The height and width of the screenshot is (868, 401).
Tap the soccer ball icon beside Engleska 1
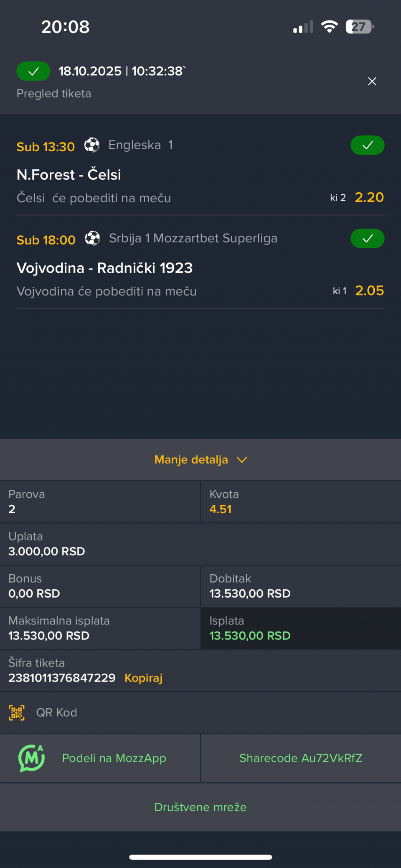point(92,145)
